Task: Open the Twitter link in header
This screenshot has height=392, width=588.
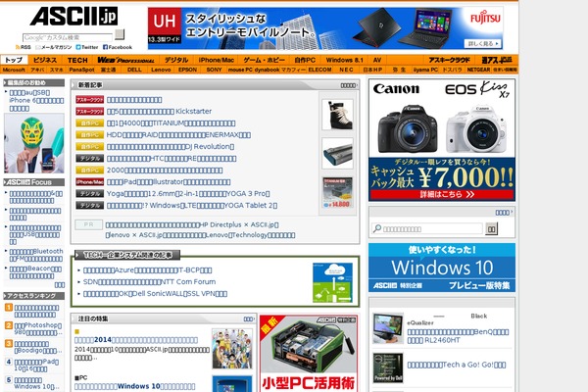Action: point(86,47)
